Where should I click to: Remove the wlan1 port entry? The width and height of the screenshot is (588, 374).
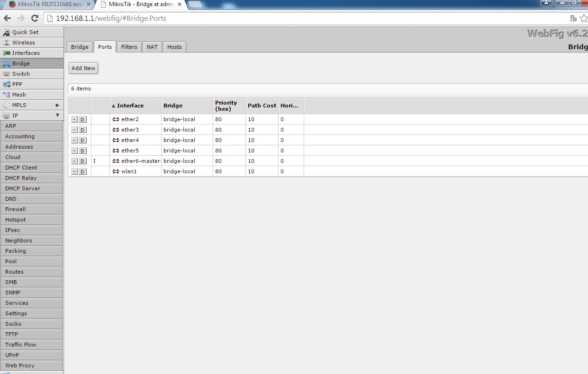pyautogui.click(x=74, y=171)
